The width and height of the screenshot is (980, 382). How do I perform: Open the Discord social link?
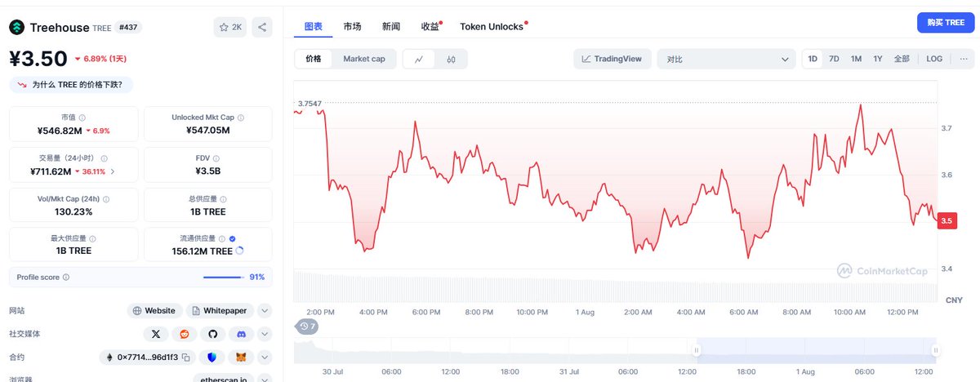[x=242, y=334]
